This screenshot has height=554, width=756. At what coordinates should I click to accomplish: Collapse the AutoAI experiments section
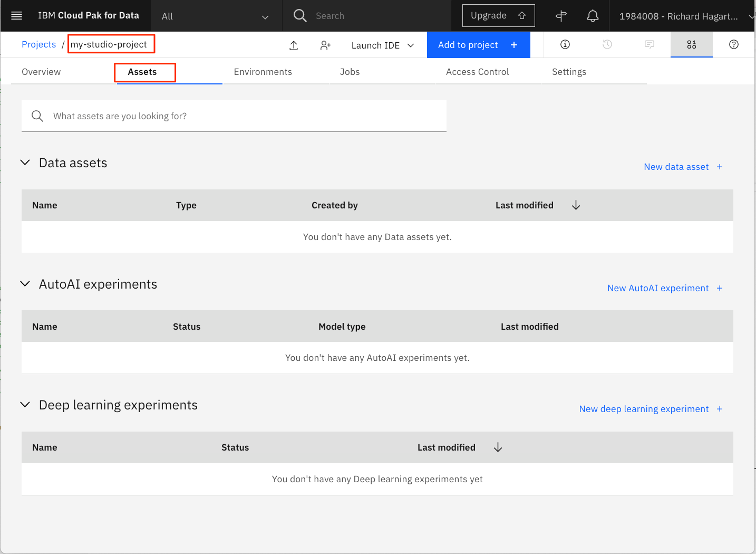pyautogui.click(x=25, y=284)
